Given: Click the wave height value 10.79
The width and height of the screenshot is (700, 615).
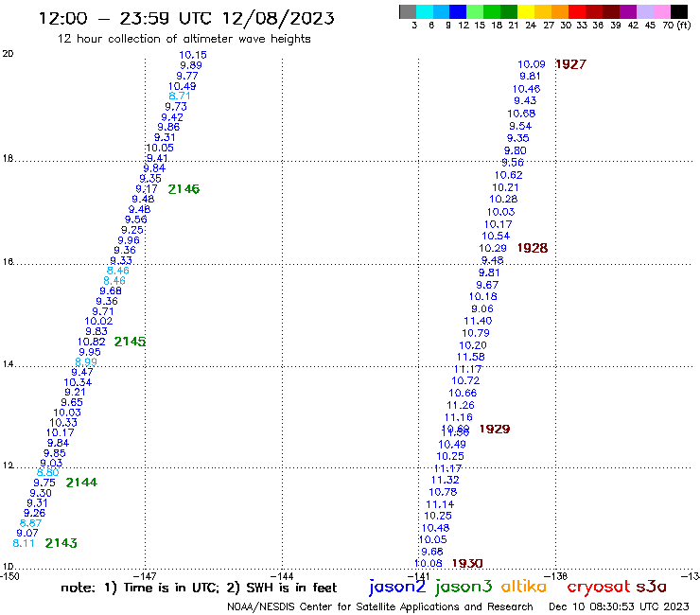Looking at the screenshot, I should click(476, 333).
